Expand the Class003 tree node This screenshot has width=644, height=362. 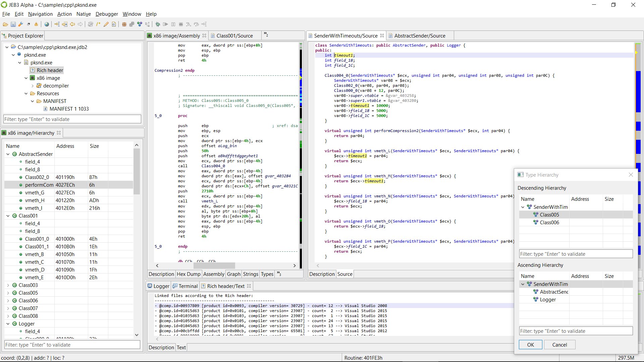(8, 285)
